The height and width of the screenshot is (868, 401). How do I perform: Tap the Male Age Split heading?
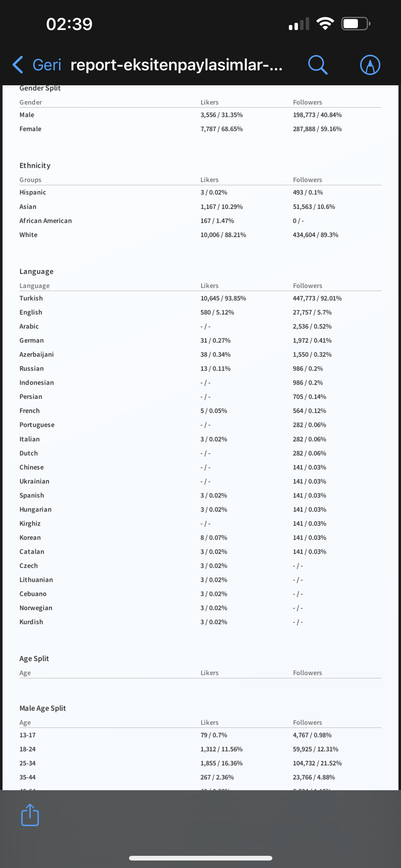click(42, 708)
